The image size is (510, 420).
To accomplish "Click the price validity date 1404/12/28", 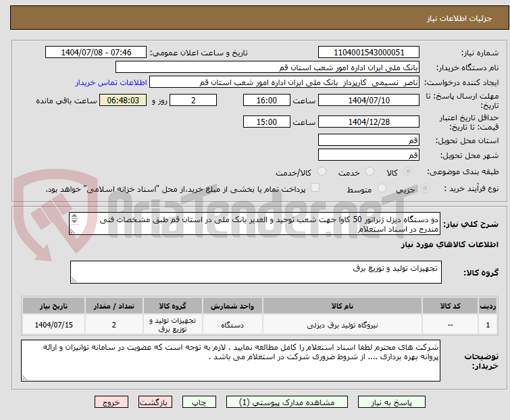I will coord(369,122).
